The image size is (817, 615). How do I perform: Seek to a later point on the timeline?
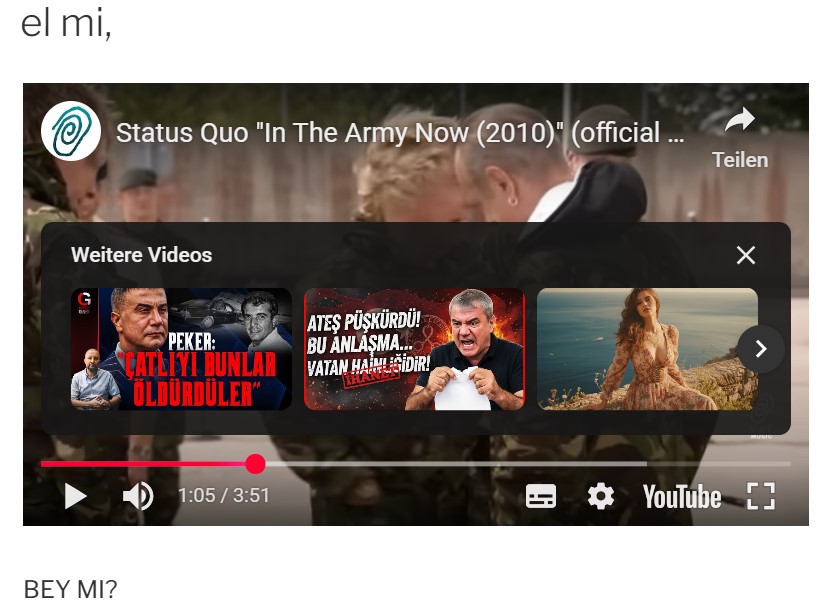coord(521,464)
